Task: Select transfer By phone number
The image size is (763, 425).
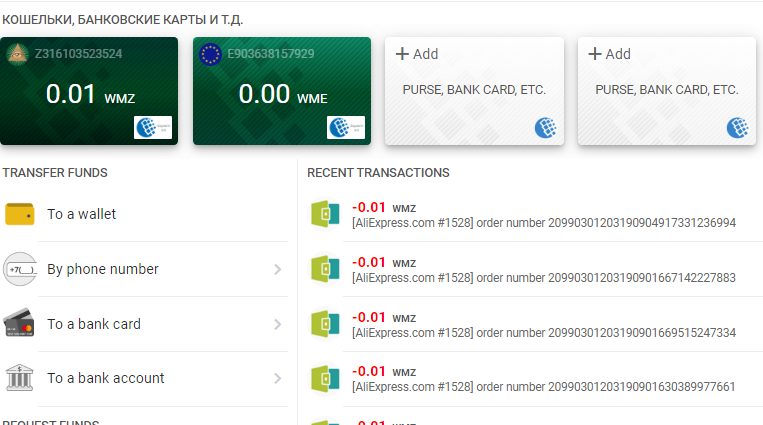Action: click(x=145, y=269)
